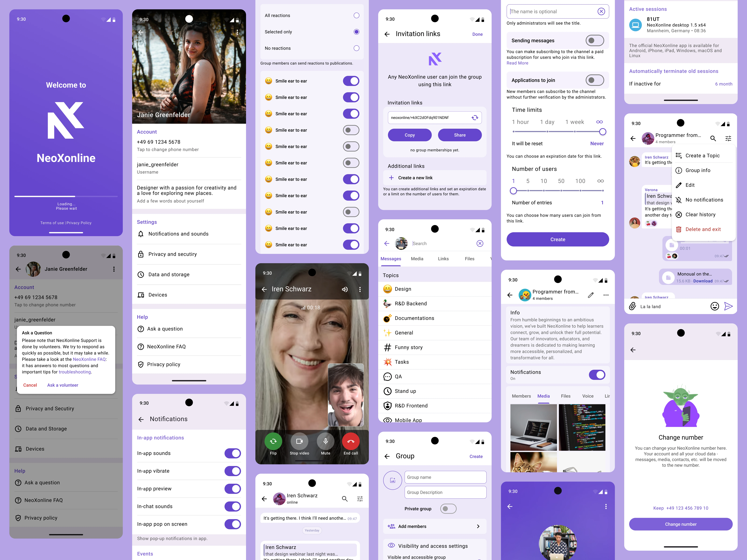Open three-dot menu in Programmer group info
The image size is (747, 560).
click(606, 295)
